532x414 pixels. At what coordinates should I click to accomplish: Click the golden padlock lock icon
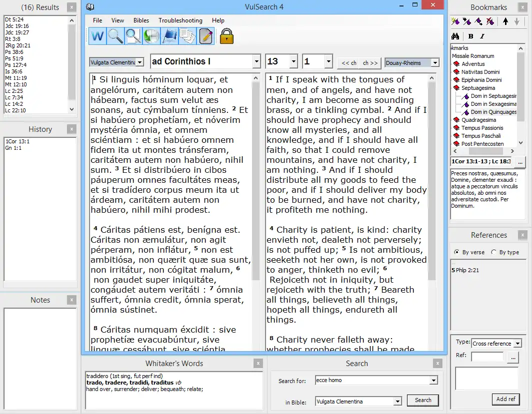[x=226, y=36]
